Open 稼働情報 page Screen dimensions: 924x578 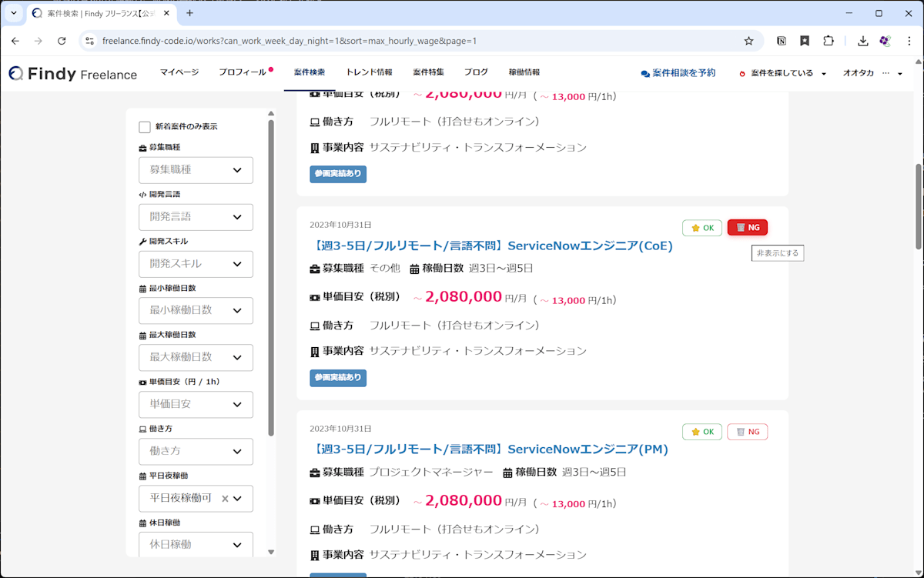tap(524, 72)
